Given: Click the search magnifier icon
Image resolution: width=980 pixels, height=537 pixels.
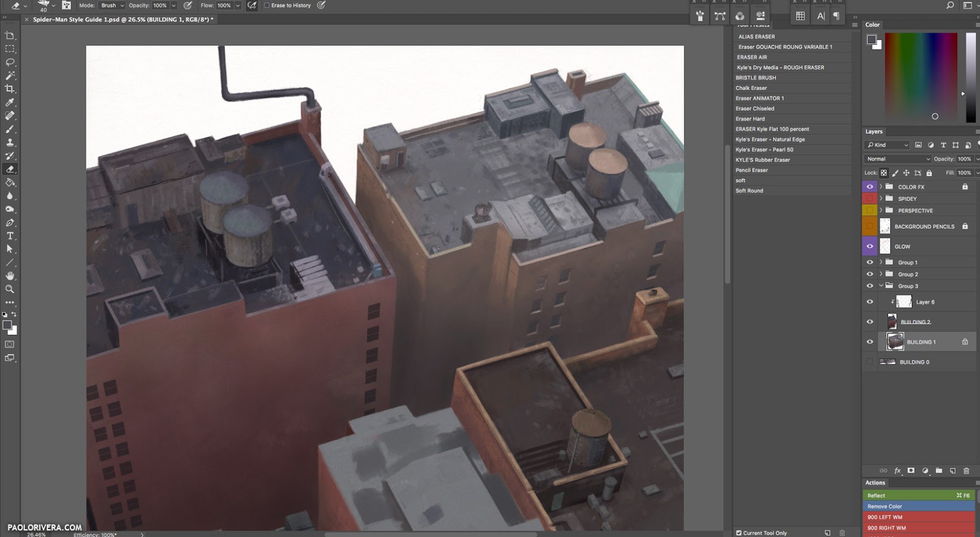Looking at the screenshot, I should point(950,6).
